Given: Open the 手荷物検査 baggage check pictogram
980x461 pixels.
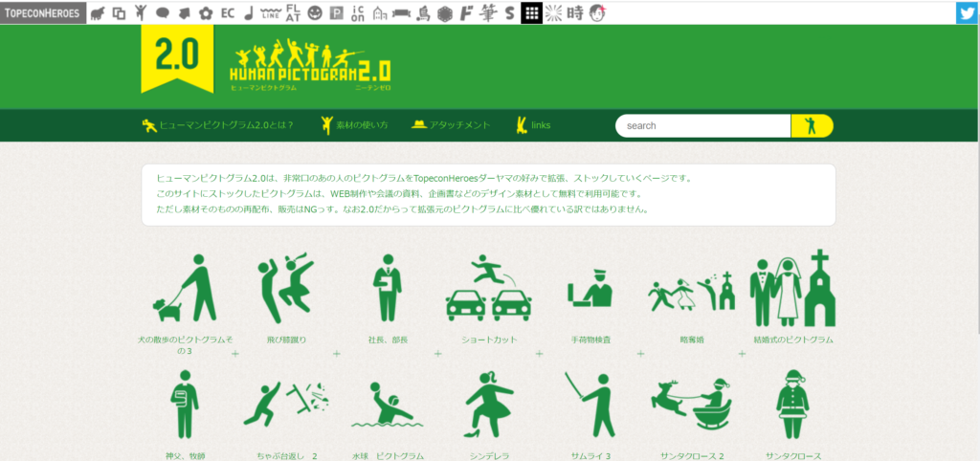Looking at the screenshot, I should [x=590, y=287].
